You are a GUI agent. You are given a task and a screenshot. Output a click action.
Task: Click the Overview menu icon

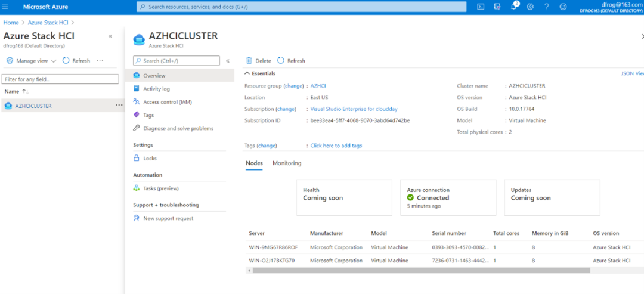pyautogui.click(x=137, y=76)
